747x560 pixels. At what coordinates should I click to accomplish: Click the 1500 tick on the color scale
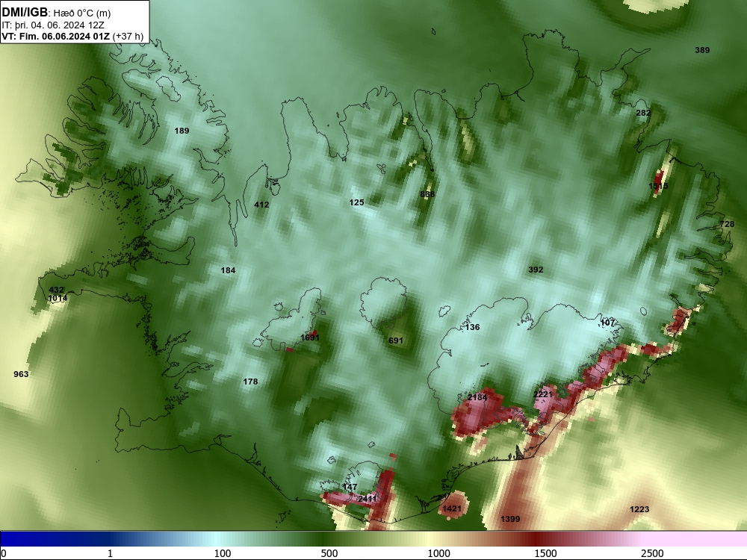coord(545,553)
